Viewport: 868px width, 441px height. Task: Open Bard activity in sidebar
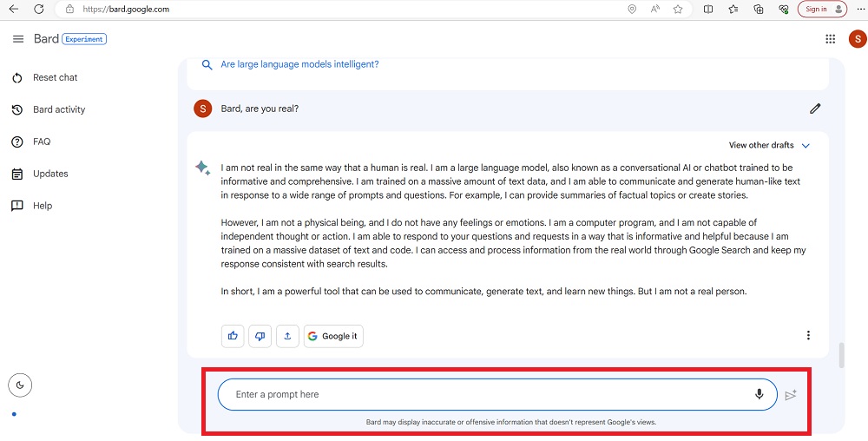[48, 109]
